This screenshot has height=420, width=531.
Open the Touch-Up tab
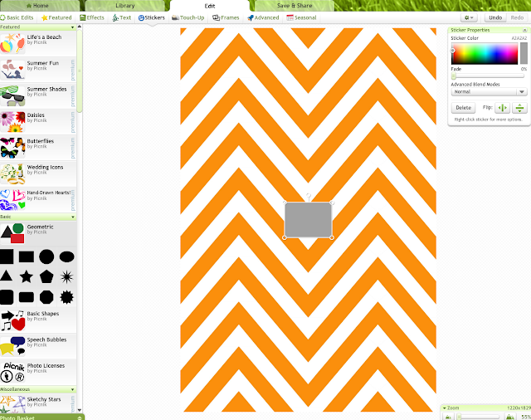pos(188,17)
